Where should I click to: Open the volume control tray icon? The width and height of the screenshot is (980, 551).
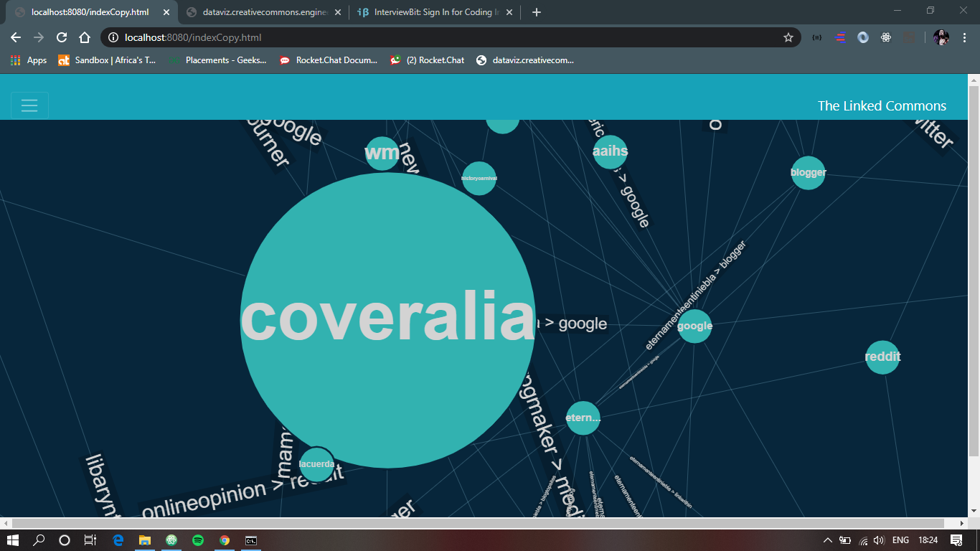coord(879,540)
